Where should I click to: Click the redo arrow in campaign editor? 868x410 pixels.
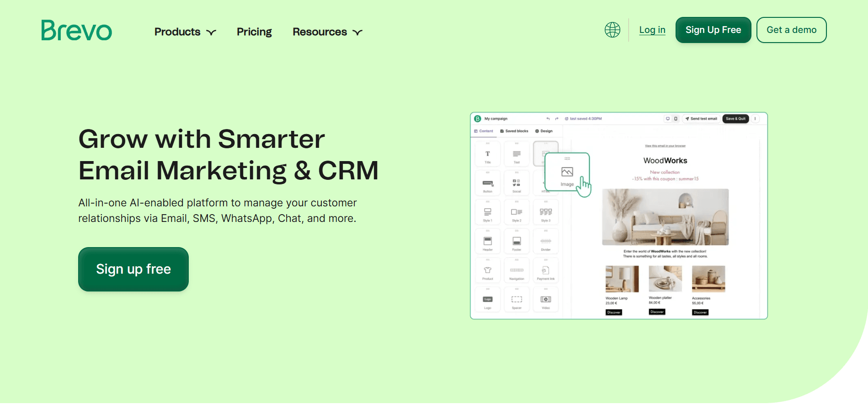pyautogui.click(x=557, y=119)
